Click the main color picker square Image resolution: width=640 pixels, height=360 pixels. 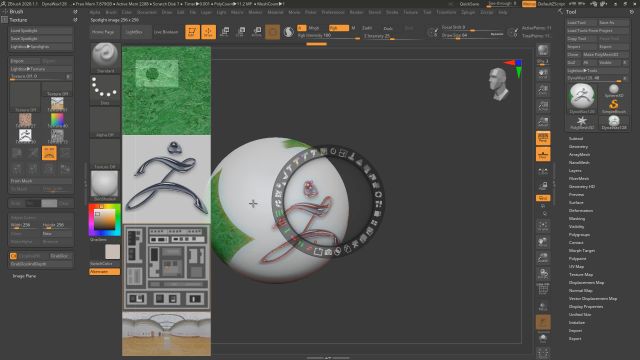105,220
